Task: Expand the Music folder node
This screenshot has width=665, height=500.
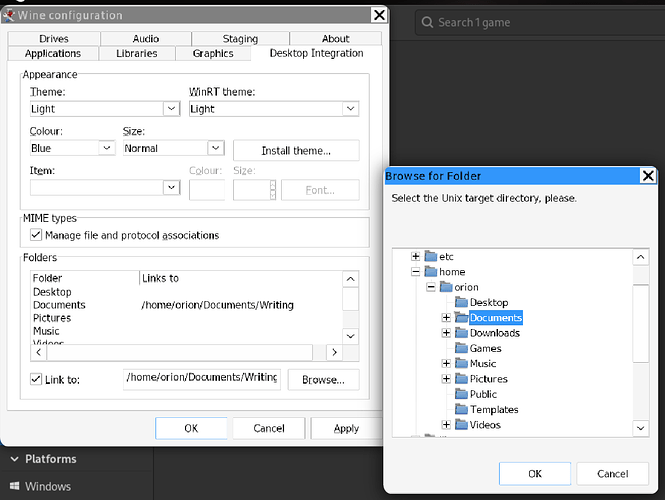Action: [446, 363]
